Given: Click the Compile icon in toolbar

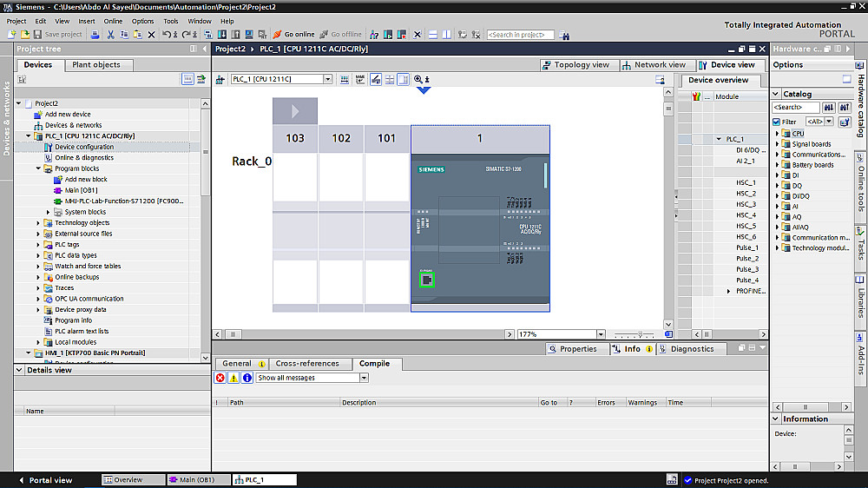Looking at the screenshot, I should pos(208,35).
